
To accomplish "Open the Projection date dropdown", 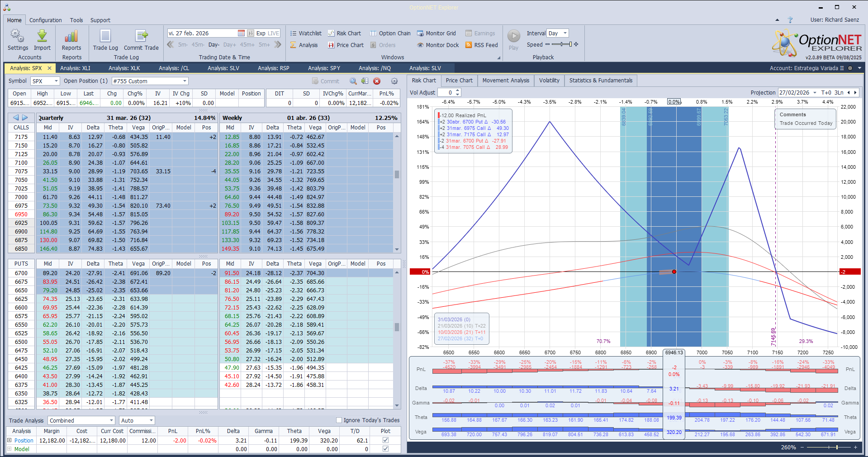I will 815,92.
